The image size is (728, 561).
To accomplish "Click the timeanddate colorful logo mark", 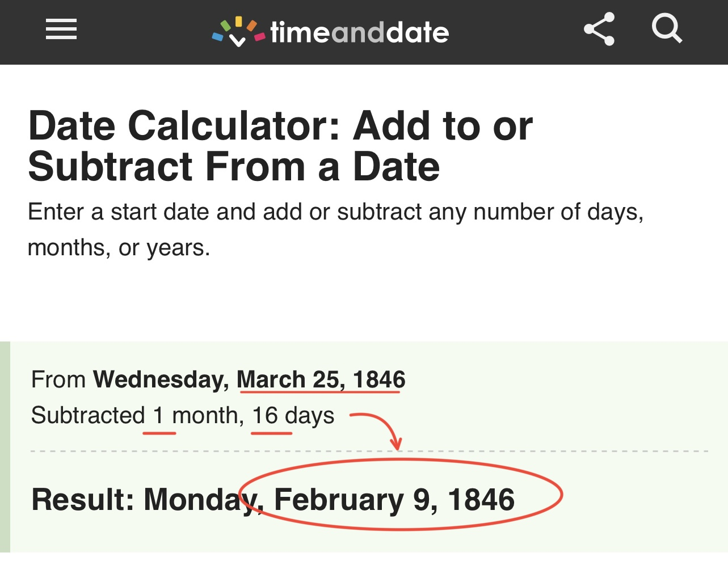I will [x=238, y=32].
